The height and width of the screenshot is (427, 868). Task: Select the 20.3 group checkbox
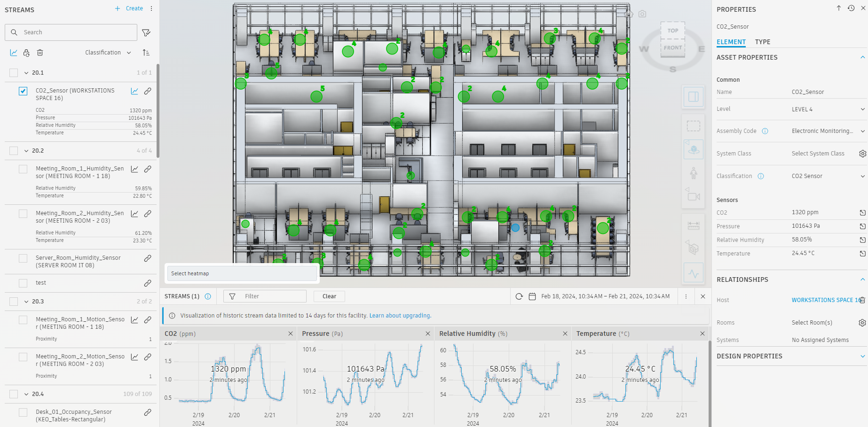(x=14, y=302)
